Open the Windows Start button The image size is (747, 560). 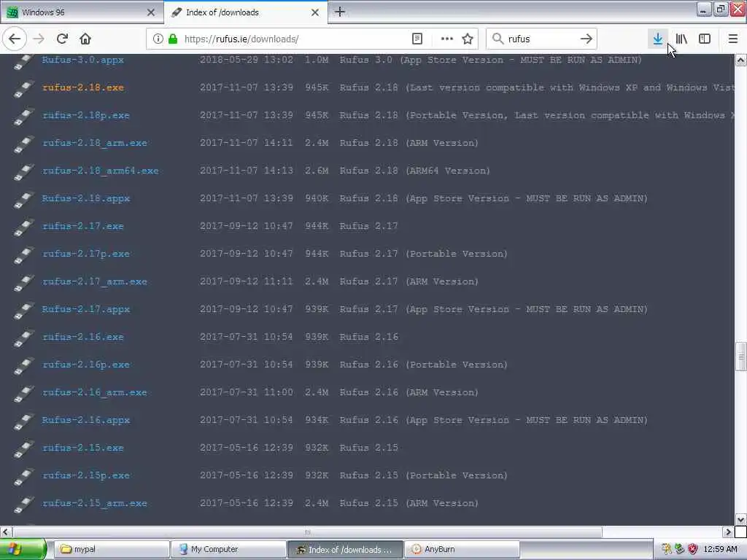[23, 549]
